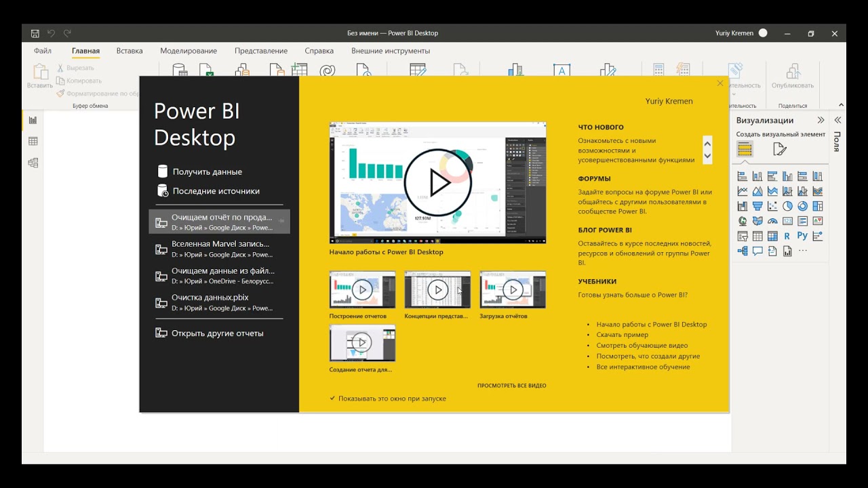
Task: Switch to the Model view in left sidebar
Action: 33,163
